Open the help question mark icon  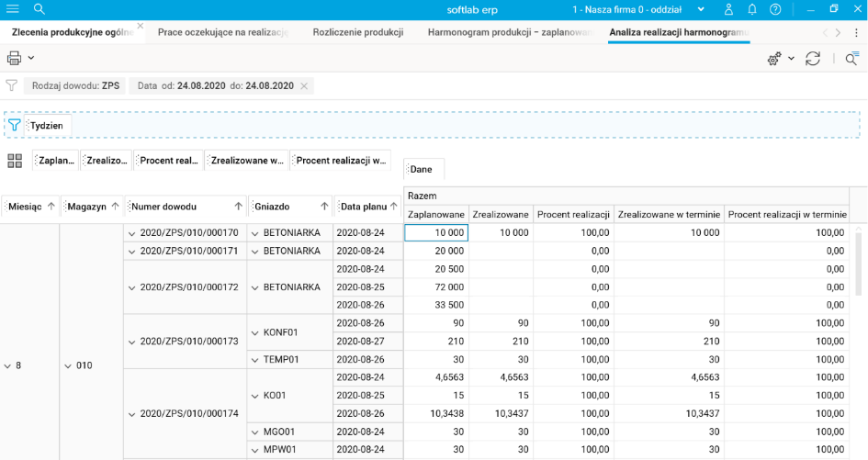tap(776, 9)
